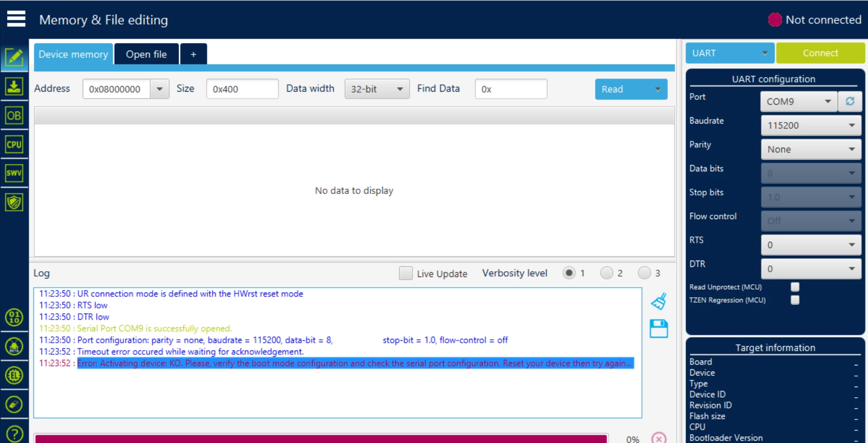The image size is (868, 443).
Task: Click the 'Bootloader Version' target info row
Action: [x=774, y=438]
